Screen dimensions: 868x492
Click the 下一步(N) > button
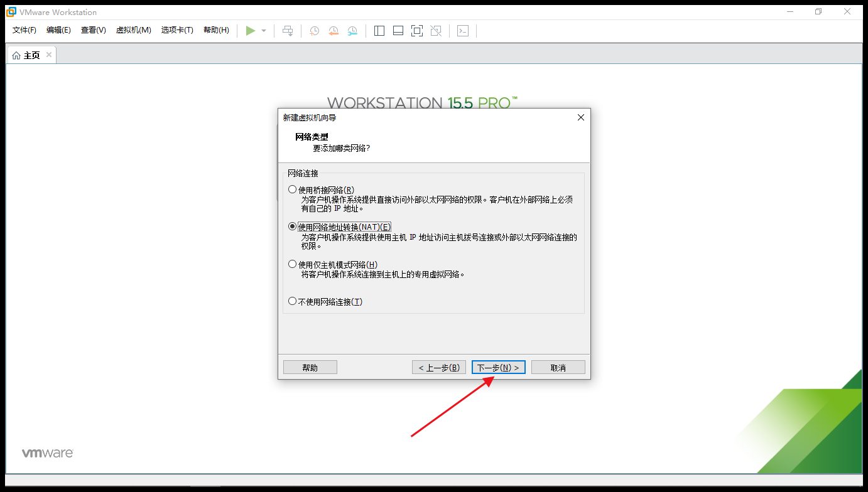tap(499, 367)
